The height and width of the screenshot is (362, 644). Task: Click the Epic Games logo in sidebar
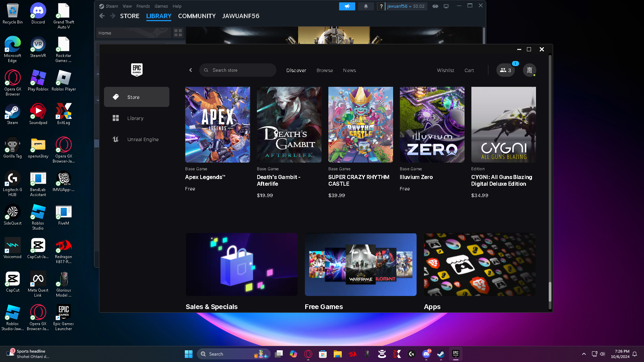[x=137, y=70]
